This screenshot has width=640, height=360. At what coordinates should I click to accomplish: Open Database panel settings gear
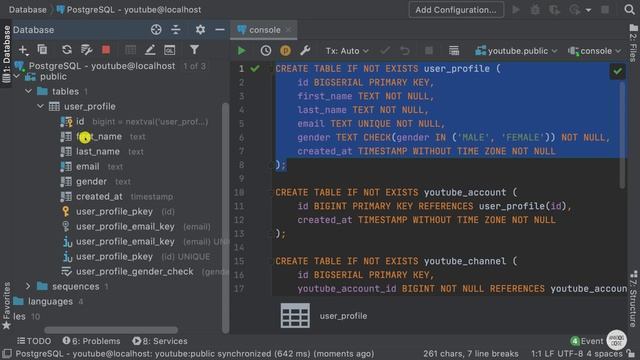200,29
